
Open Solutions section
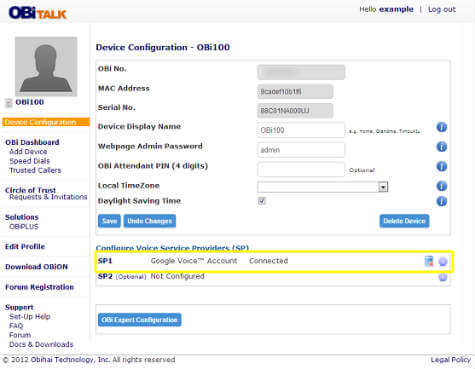22,217
